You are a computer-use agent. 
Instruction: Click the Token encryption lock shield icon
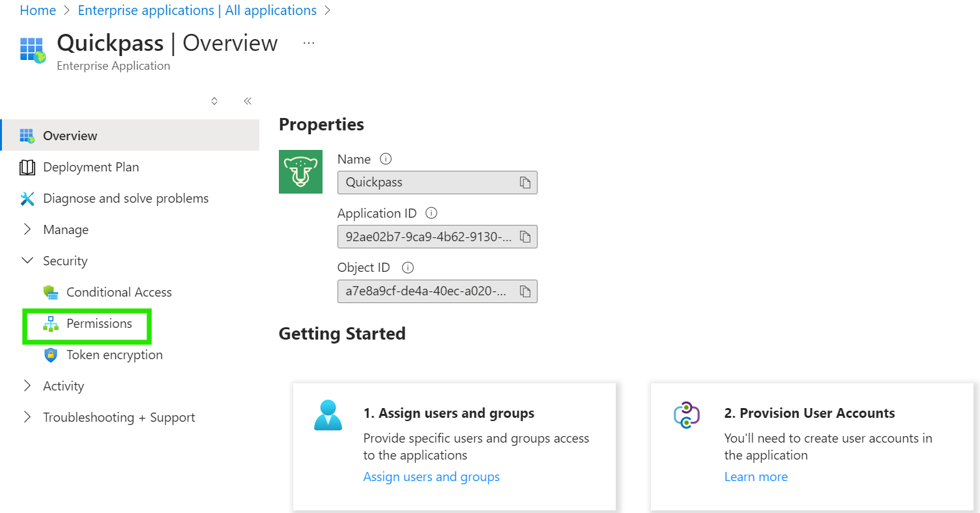point(50,355)
